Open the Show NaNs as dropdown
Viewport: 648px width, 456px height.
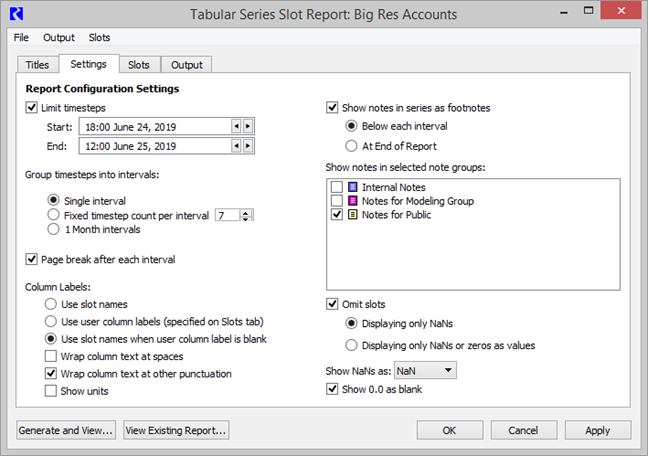[x=425, y=371]
